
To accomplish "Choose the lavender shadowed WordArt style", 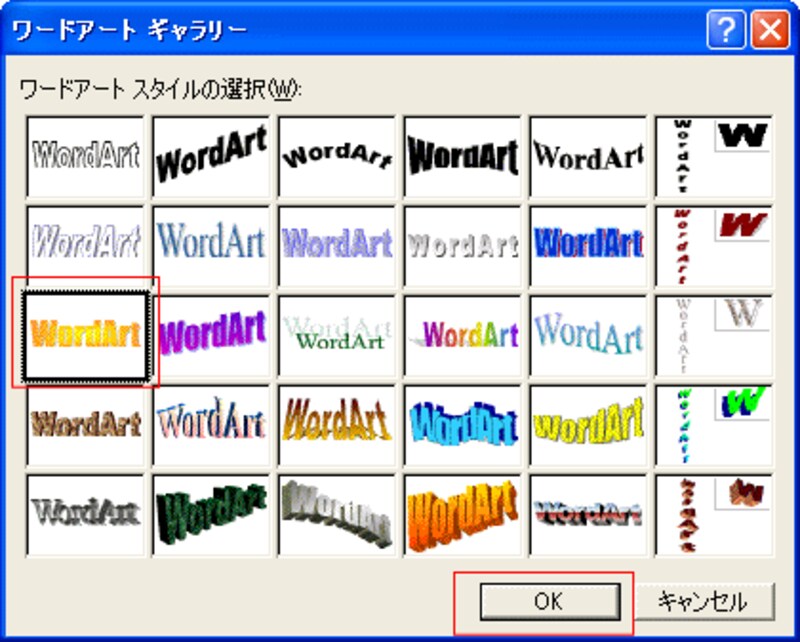I will (x=337, y=246).
